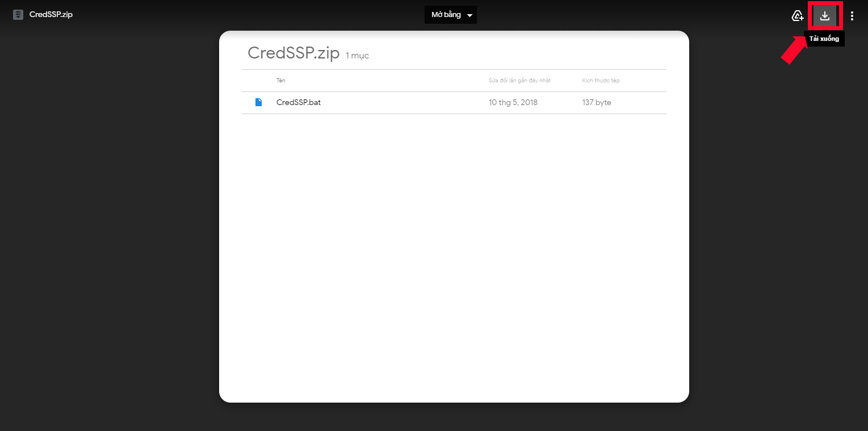This screenshot has height=431, width=868.
Task: Click the Add to Drive shortcut icon
Action: [798, 16]
